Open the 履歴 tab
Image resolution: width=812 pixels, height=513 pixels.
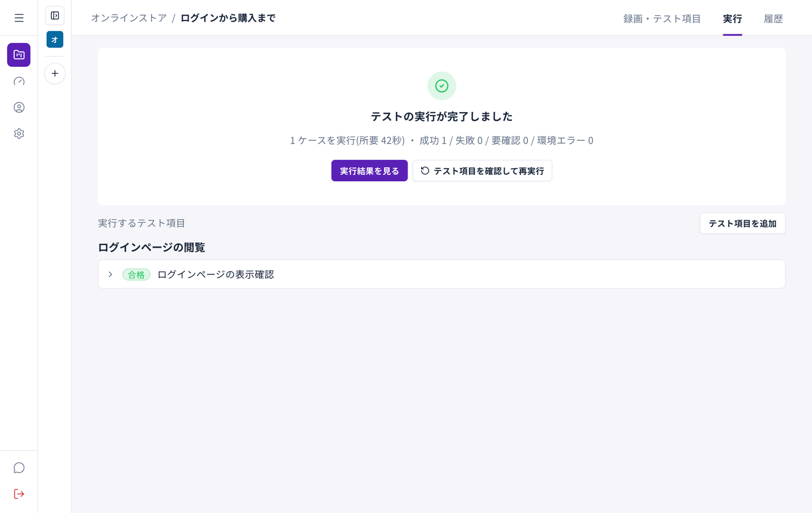click(773, 19)
